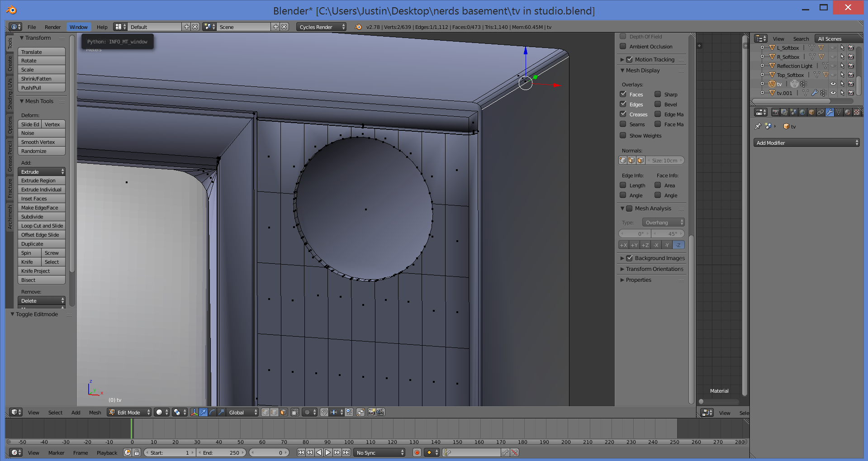Open the Constraints properties tab chain icon
The width and height of the screenshot is (868, 461).
point(821,112)
